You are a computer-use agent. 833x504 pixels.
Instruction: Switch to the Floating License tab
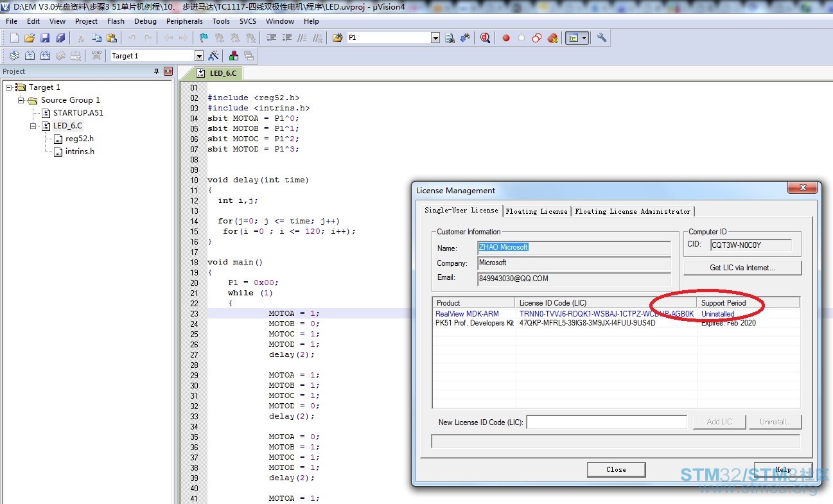click(536, 211)
